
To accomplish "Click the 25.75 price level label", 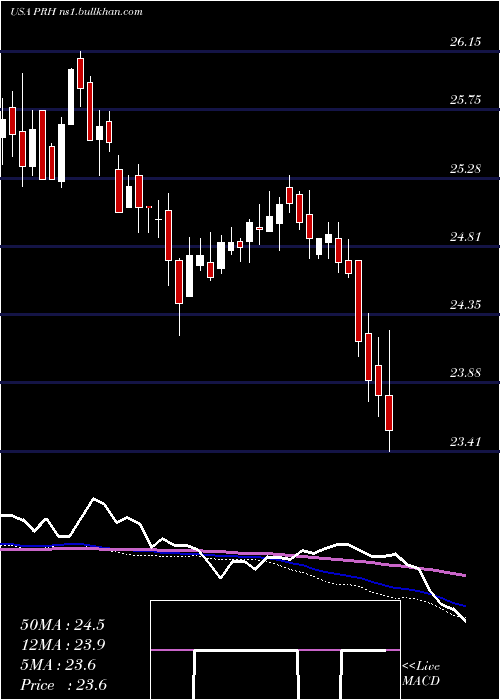I will 465,100.
